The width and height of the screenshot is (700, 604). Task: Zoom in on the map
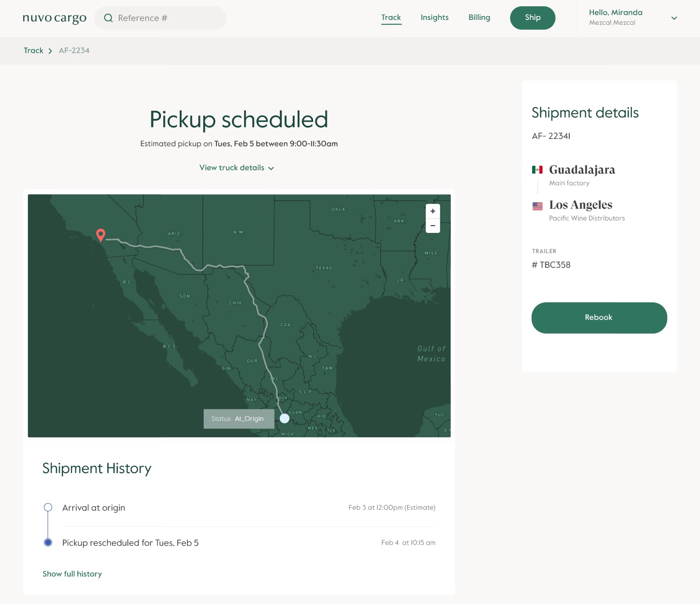433,212
